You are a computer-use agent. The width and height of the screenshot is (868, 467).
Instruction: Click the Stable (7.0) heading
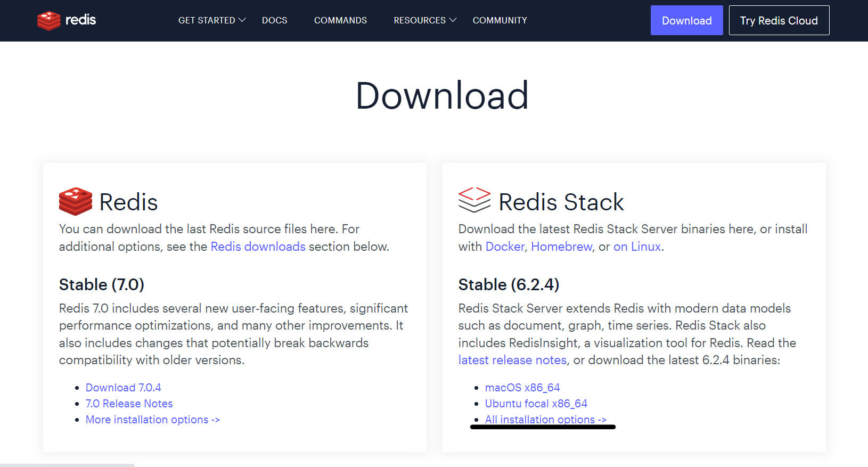(102, 284)
